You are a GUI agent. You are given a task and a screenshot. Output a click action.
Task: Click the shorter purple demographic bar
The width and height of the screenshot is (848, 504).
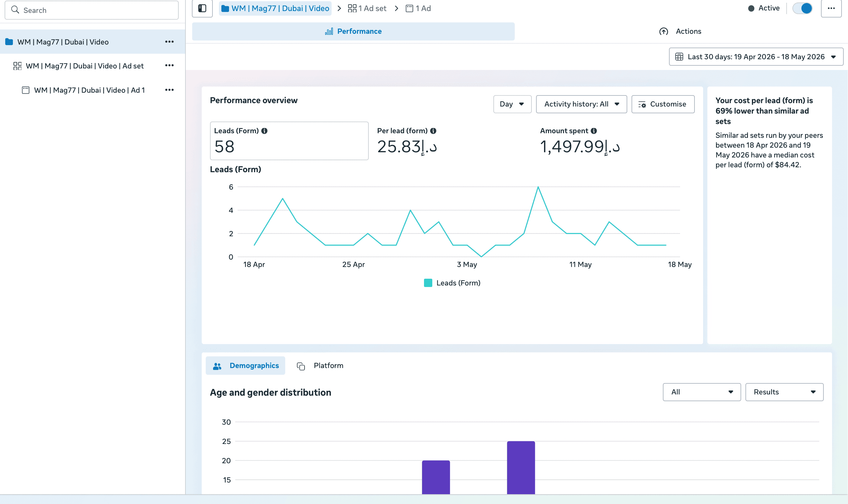(436, 477)
